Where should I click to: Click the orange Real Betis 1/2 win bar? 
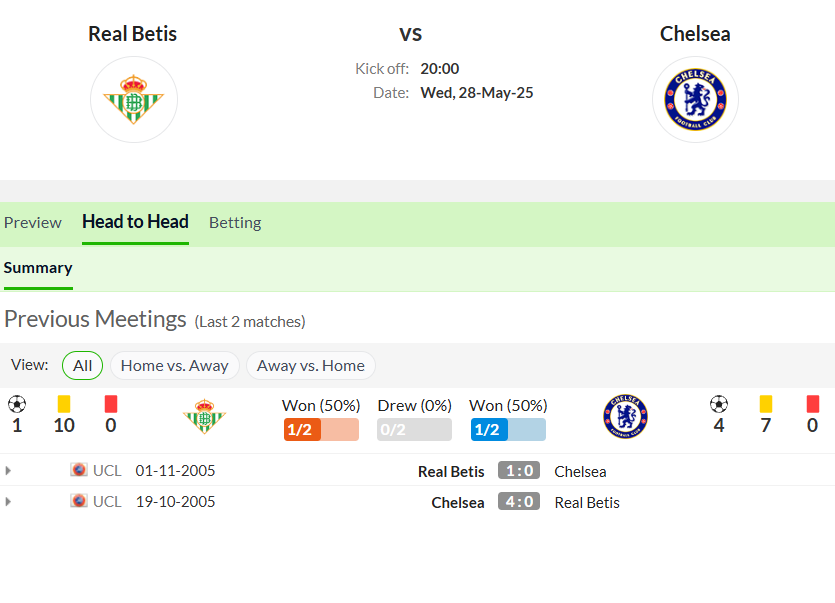[321, 429]
